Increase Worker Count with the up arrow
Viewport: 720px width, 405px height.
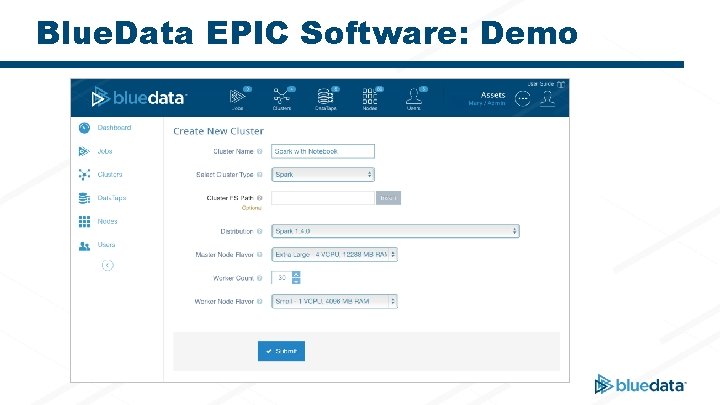click(x=296, y=275)
